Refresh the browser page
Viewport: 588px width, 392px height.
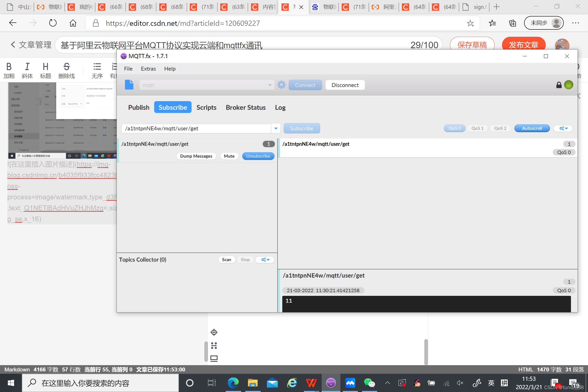coord(53,23)
